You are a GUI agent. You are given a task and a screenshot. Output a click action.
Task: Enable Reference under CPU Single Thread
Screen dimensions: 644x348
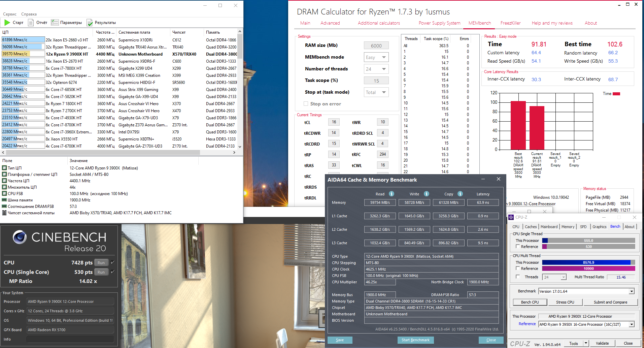click(x=518, y=247)
